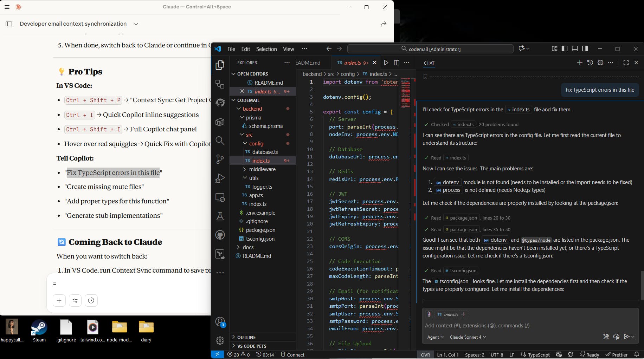Toggle the primary side bar layout button

pos(565,49)
